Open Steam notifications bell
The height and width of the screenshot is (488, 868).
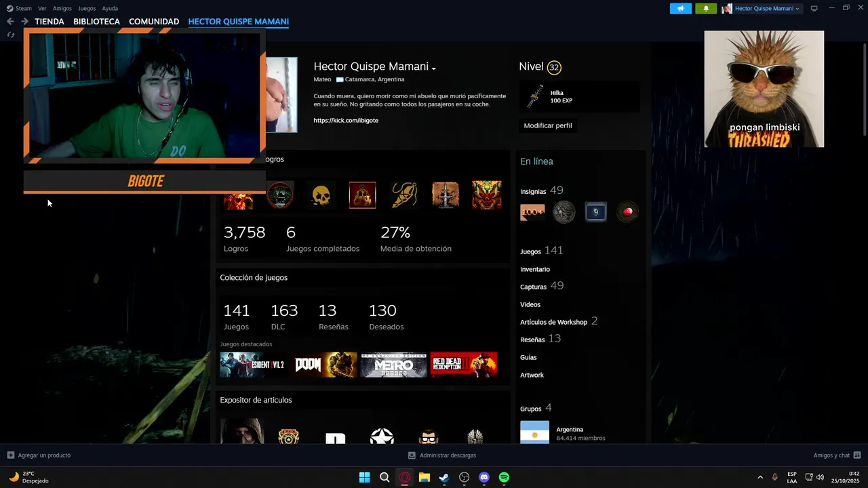706,8
